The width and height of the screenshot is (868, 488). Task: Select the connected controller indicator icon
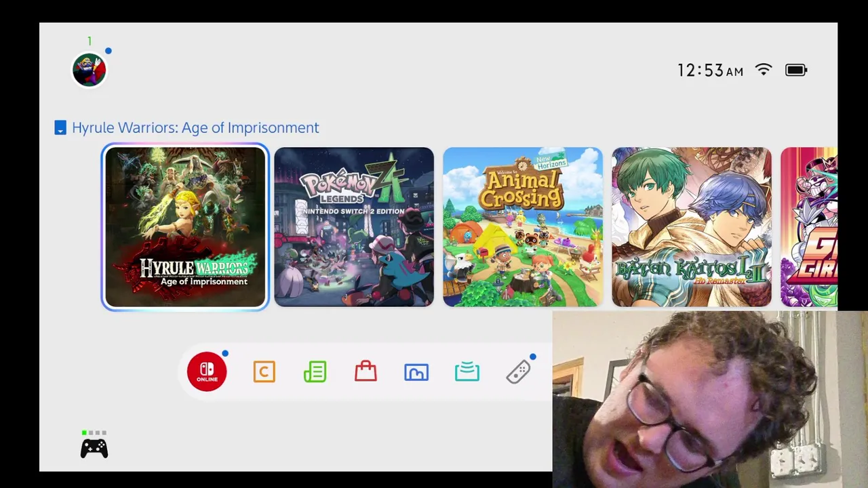(x=94, y=448)
